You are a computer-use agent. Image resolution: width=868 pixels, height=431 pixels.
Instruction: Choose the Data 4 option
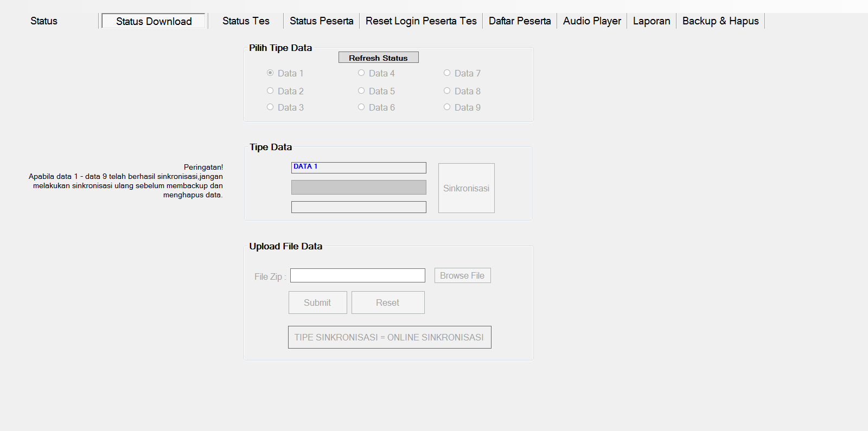tap(361, 73)
